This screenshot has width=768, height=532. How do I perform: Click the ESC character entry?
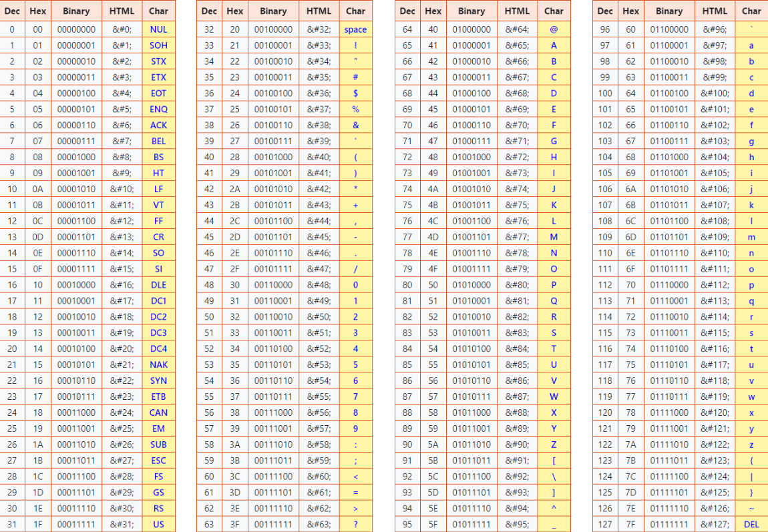pyautogui.click(x=158, y=461)
